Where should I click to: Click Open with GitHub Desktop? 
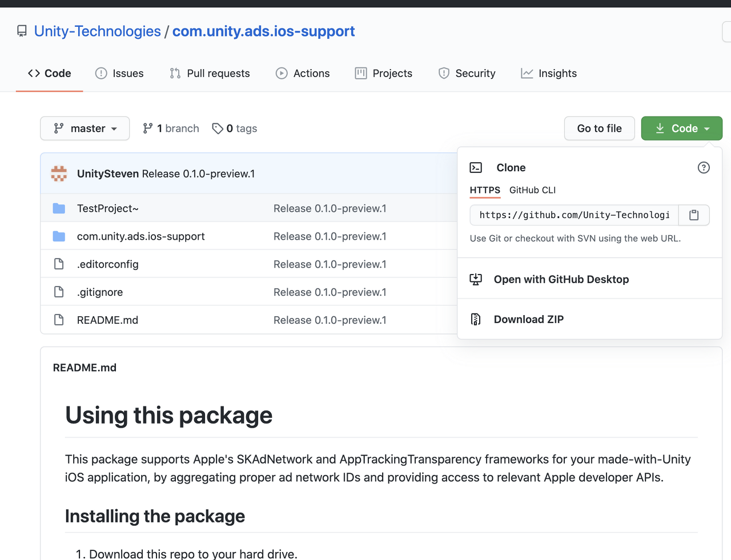click(561, 279)
